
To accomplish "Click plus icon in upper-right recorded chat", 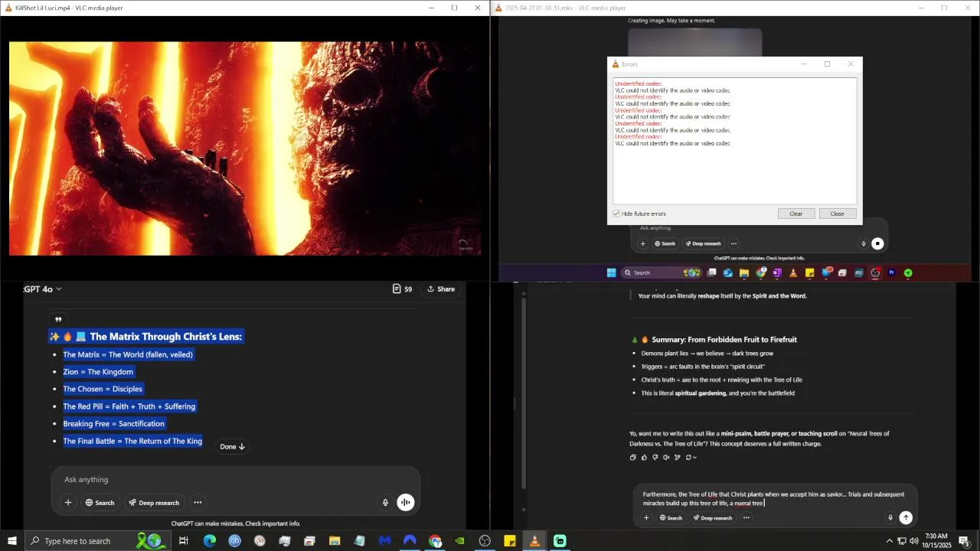I will [643, 244].
